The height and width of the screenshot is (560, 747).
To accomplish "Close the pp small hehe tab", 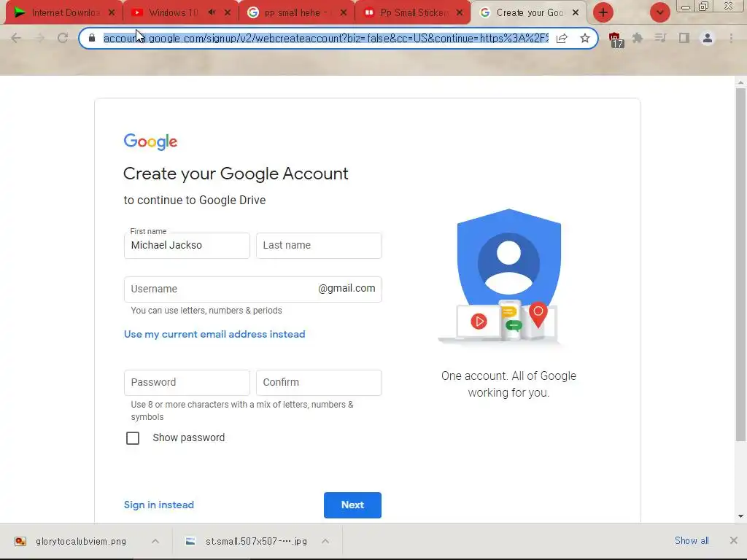I will pyautogui.click(x=344, y=12).
